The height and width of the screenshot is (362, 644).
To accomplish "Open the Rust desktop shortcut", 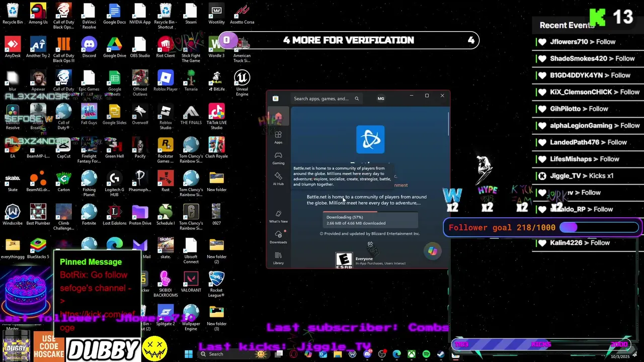I will 166,182.
